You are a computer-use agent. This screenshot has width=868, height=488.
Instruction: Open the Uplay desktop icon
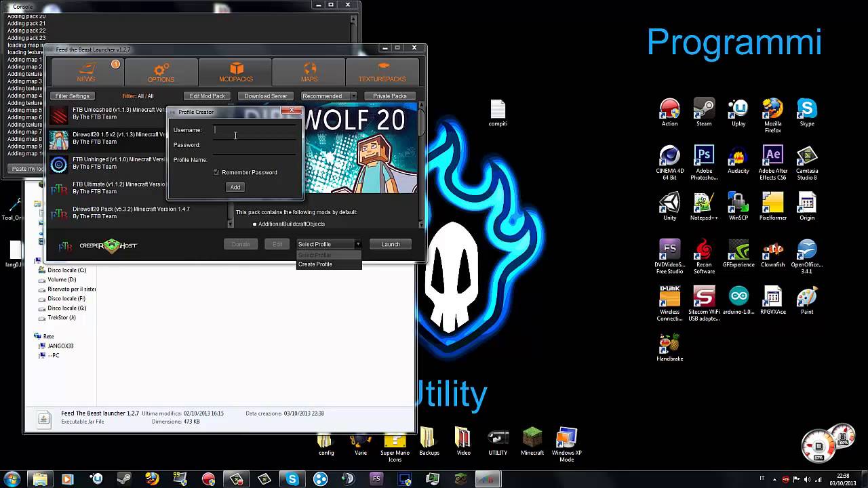coord(738,113)
